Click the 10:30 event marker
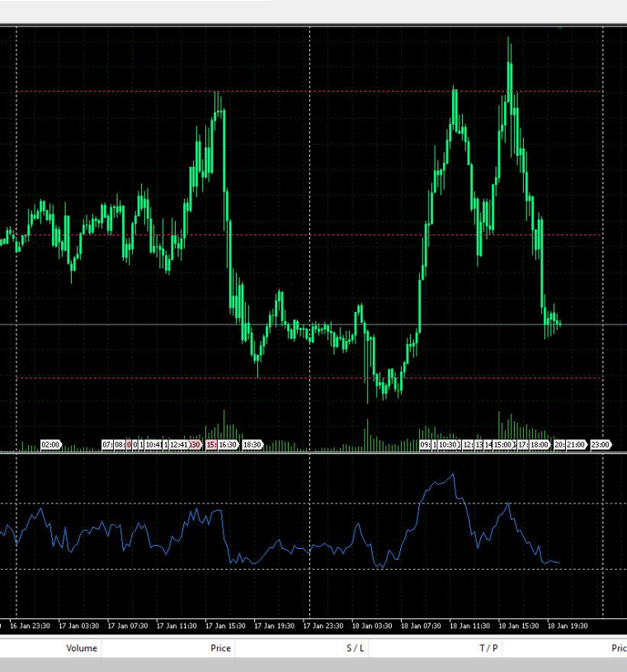This screenshot has width=627, height=672. click(448, 445)
